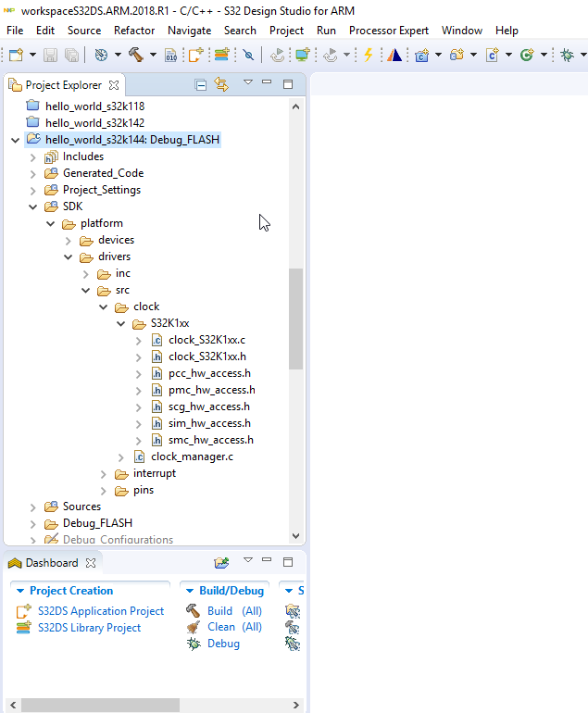The width and height of the screenshot is (588, 713).
Task: Collapse the hello_world_s32k144 project node
Action: click(15, 140)
